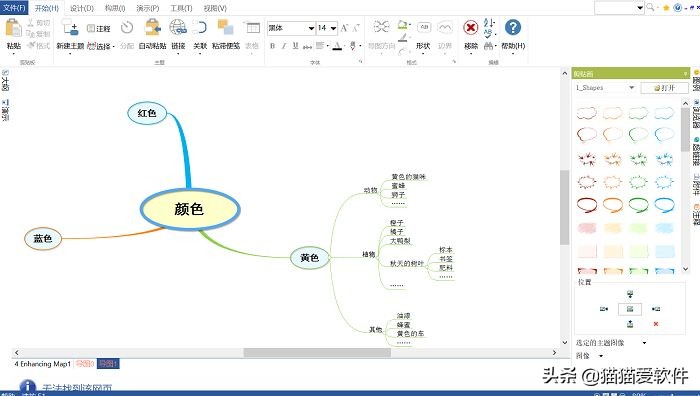
Task: Select image position left of text
Action: pos(604,309)
